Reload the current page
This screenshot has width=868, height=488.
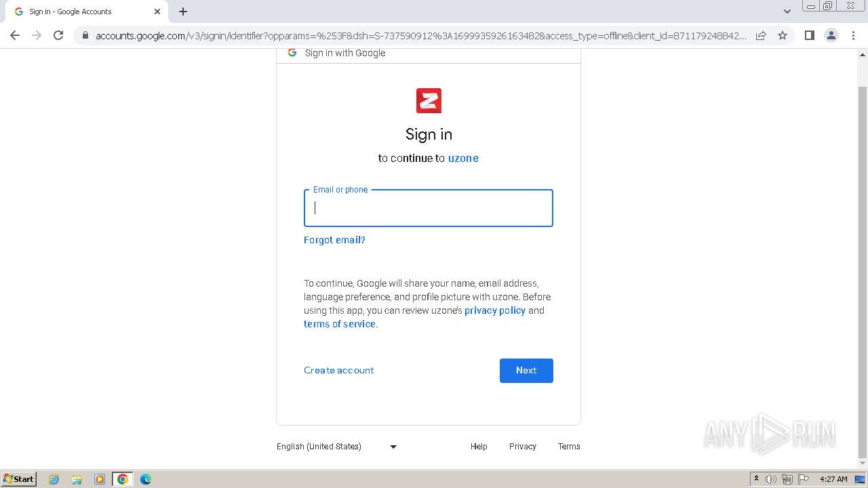click(x=58, y=35)
